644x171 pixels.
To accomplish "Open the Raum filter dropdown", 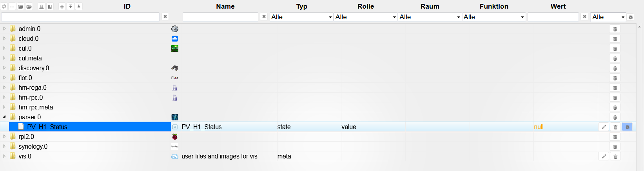I will point(430,17).
